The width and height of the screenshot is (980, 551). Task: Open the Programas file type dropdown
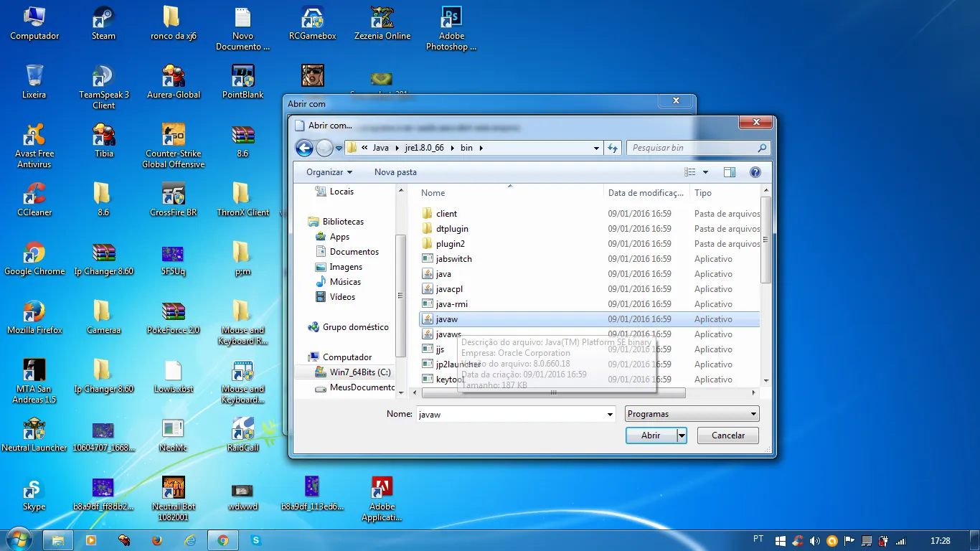(x=692, y=414)
